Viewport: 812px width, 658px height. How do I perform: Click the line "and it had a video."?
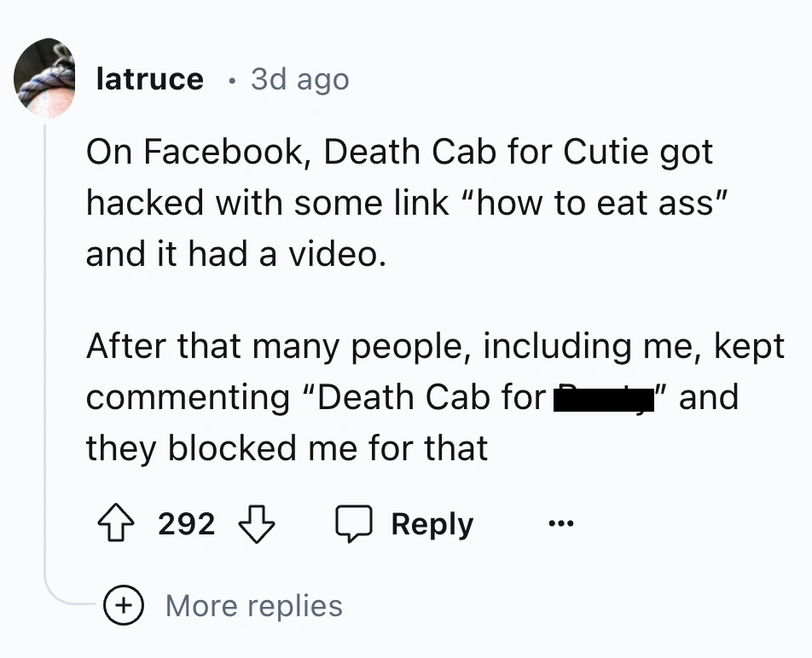[x=235, y=253]
